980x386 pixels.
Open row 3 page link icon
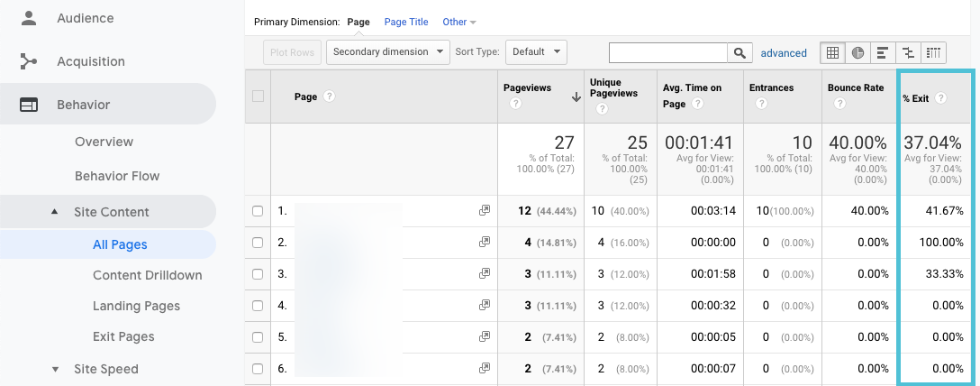click(485, 274)
